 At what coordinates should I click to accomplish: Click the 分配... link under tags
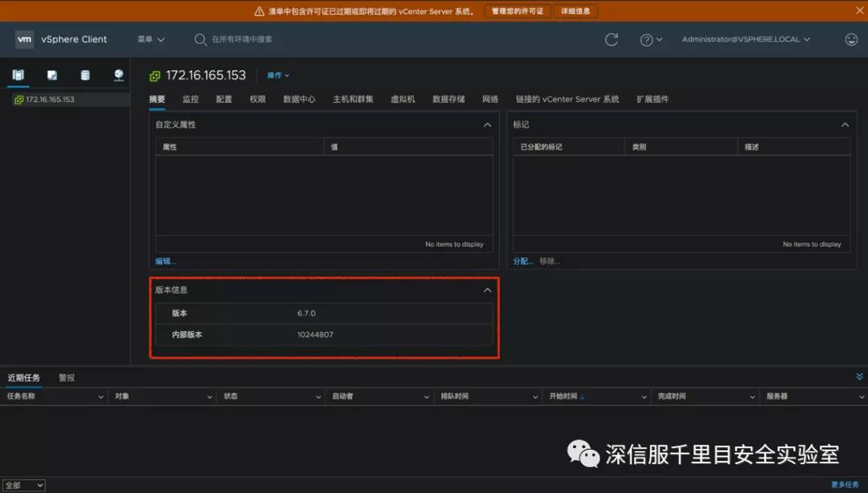pos(523,261)
